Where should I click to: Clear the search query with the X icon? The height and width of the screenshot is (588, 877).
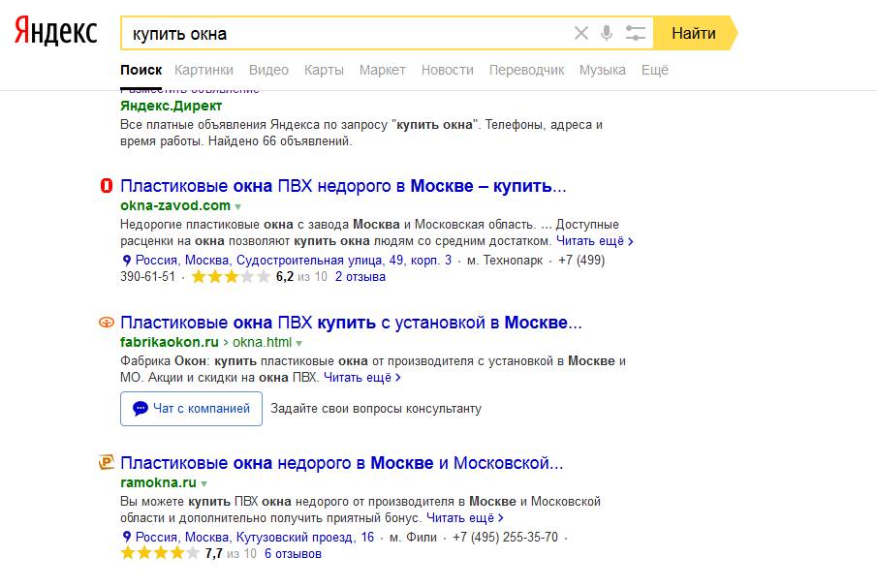[x=581, y=34]
